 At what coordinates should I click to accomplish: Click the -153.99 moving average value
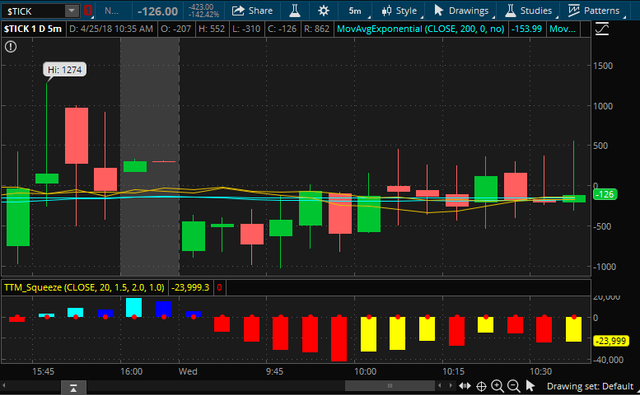(x=527, y=29)
